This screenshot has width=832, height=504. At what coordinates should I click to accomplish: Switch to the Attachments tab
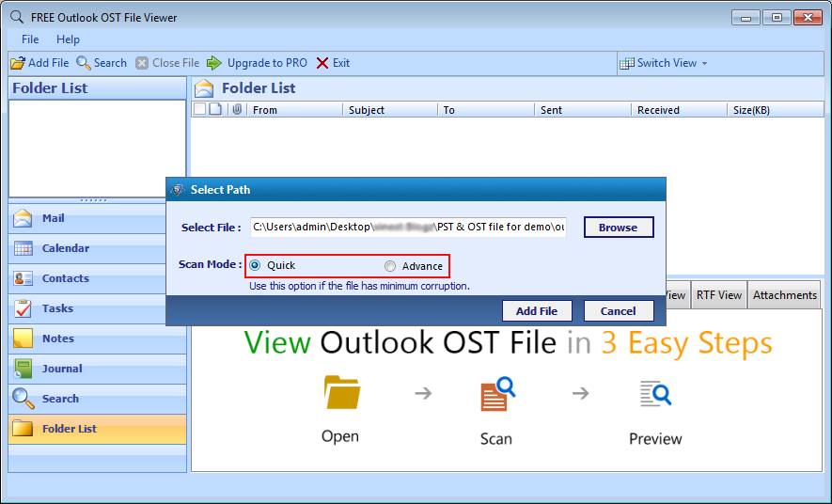point(785,295)
